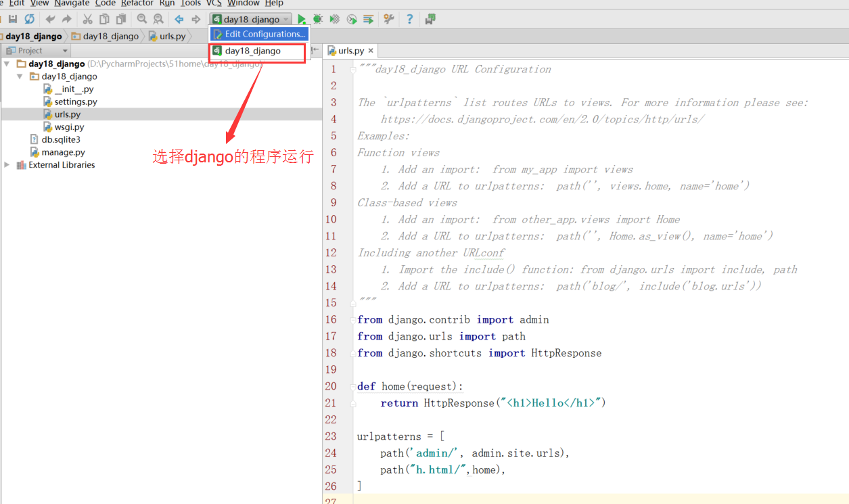
Task: Close the urls.py editor tab
Action: 371,51
